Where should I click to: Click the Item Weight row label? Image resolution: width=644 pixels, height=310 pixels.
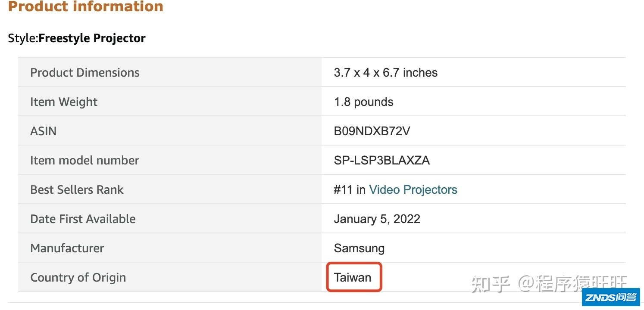(64, 102)
